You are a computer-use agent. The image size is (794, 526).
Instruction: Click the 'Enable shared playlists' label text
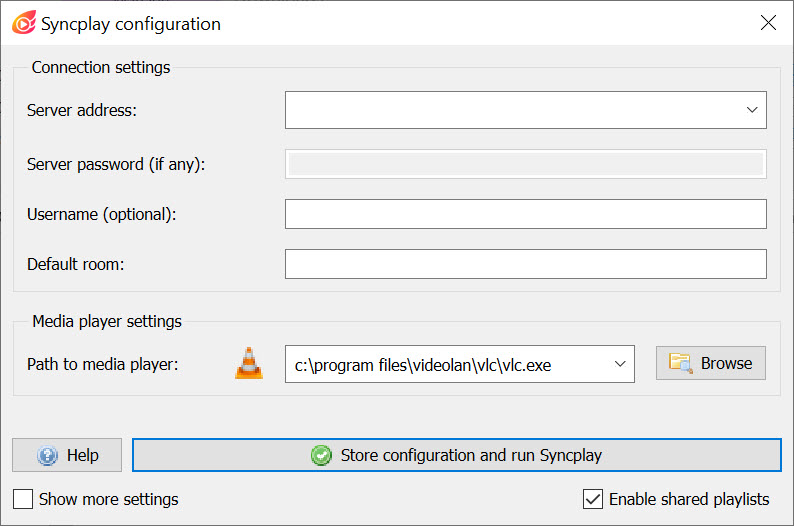[689, 499]
